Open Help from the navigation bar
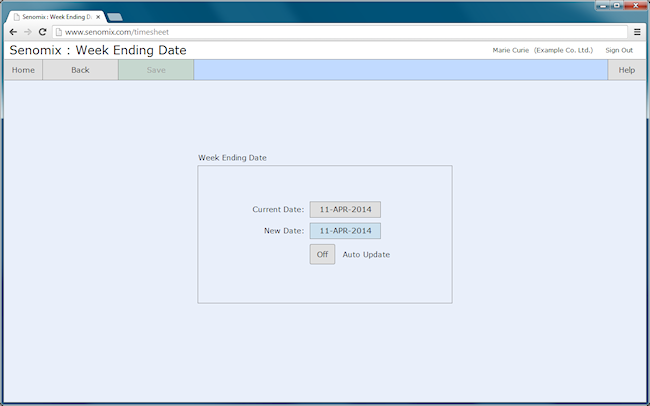Viewport: 650px width, 406px height. coord(626,70)
